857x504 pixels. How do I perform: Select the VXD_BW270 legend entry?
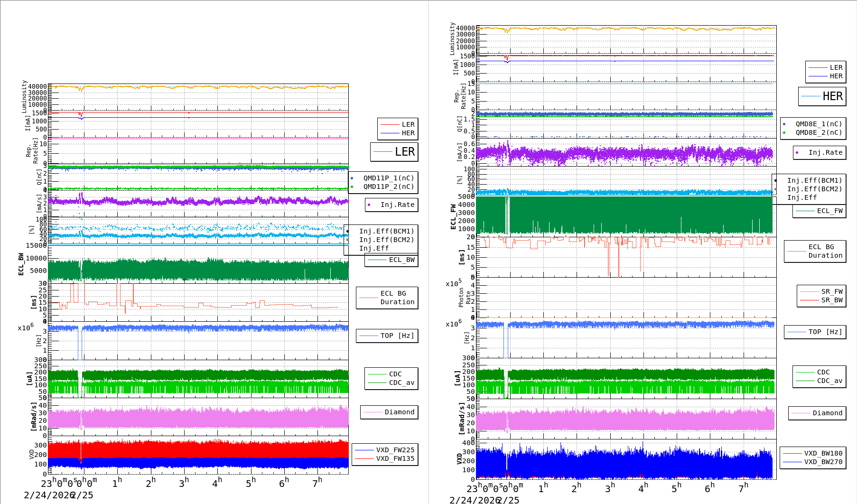tap(823, 462)
